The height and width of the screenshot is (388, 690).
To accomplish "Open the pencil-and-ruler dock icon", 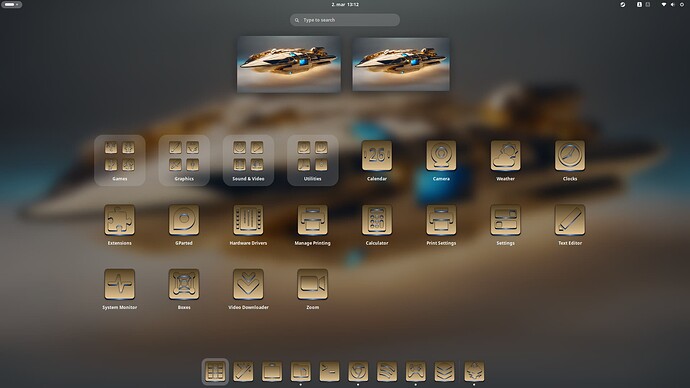I will 243,372.
